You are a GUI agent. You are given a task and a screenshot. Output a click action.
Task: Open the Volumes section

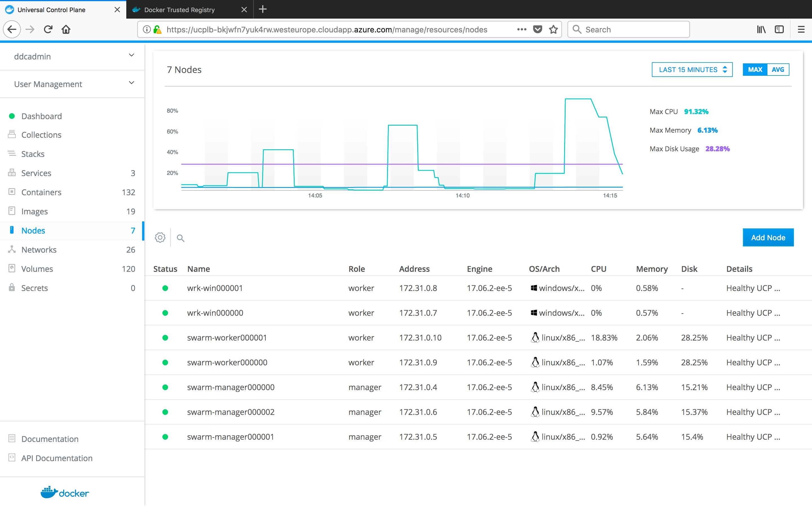click(37, 269)
